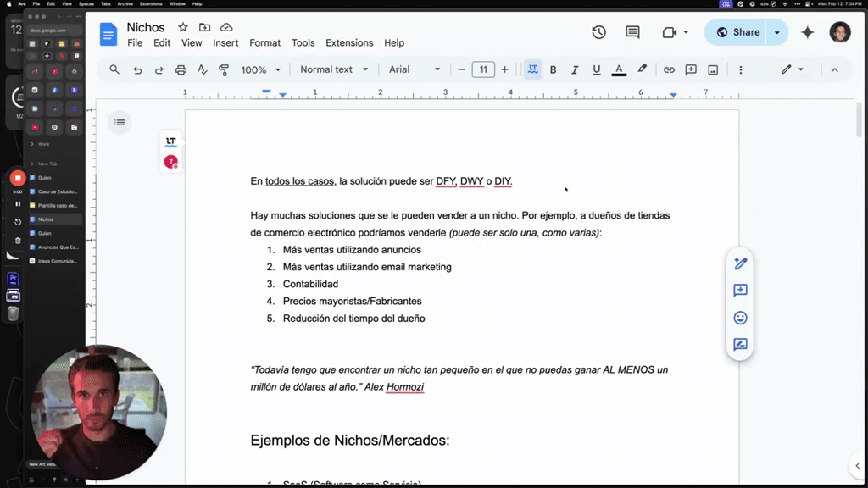Show document outline icon
868x488 pixels.
[x=120, y=122]
